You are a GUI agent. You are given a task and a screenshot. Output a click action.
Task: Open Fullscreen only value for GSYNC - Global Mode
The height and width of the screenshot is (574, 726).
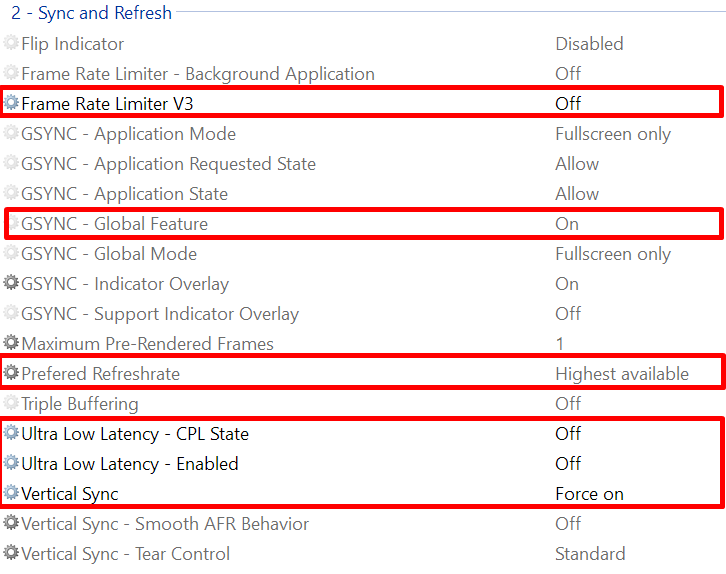613,254
